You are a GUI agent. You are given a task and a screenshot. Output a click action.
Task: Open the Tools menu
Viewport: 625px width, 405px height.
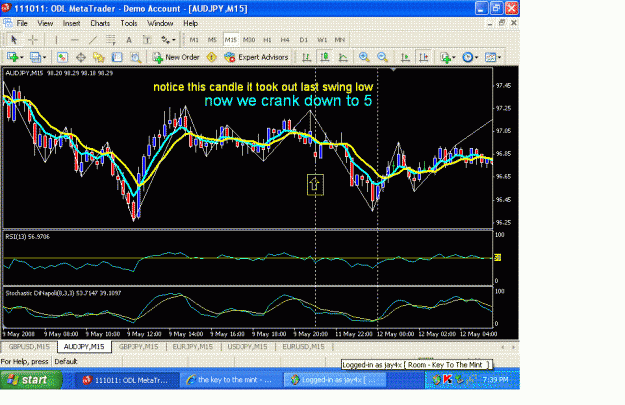[x=129, y=24]
